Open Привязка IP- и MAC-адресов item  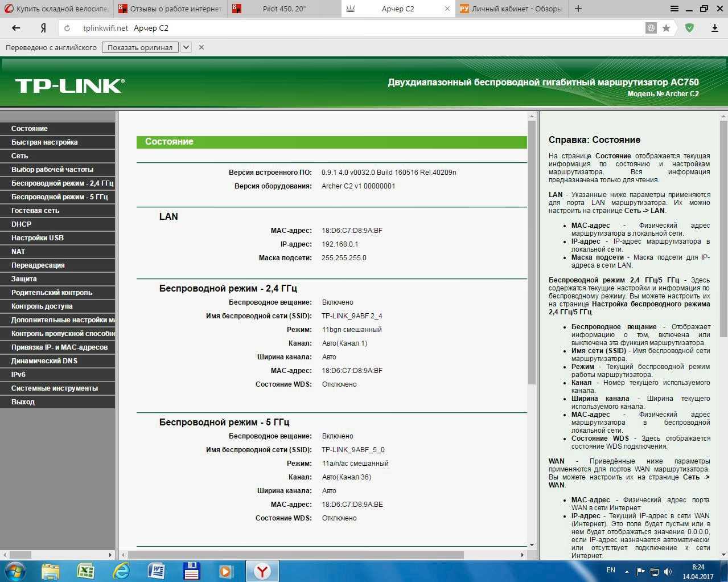[57, 347]
